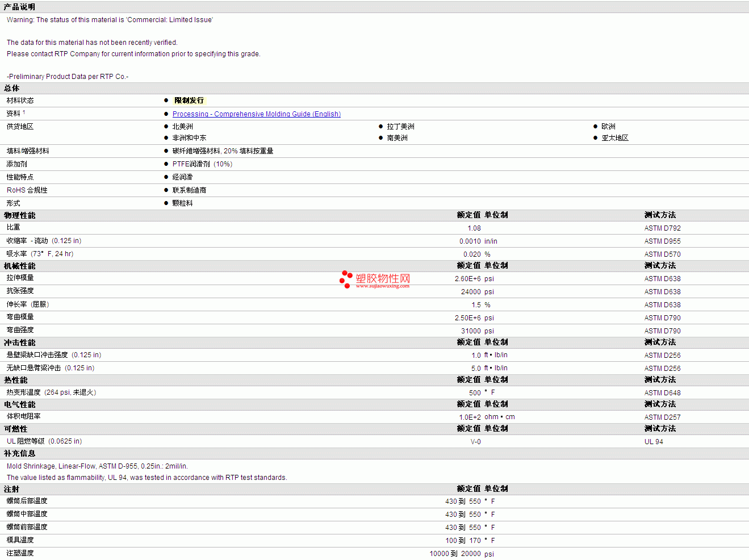Viewport: 749px width, 560px height.
Task: Click the red dotted watermark logo
Action: pyautogui.click(x=346, y=279)
